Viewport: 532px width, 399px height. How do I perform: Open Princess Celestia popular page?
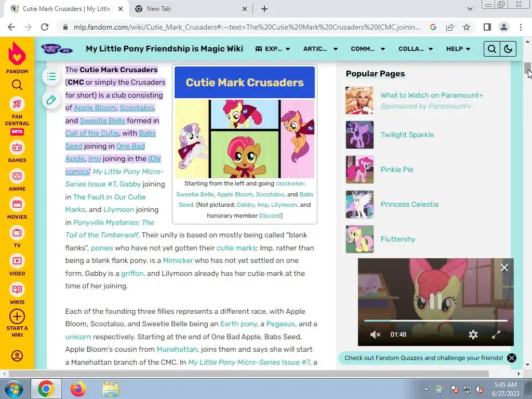point(409,204)
